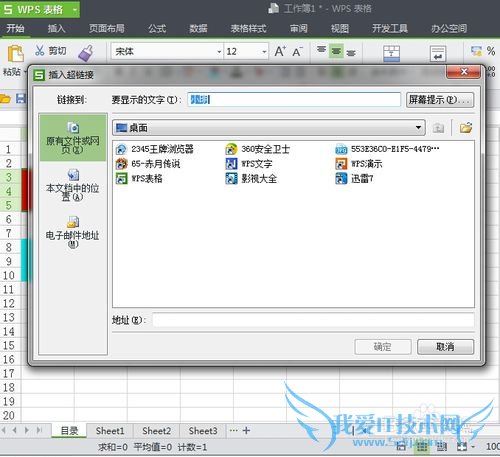Screen dimensions: 500x457
Task: Open the 开发工具 ribbon tab
Action: tap(390, 28)
